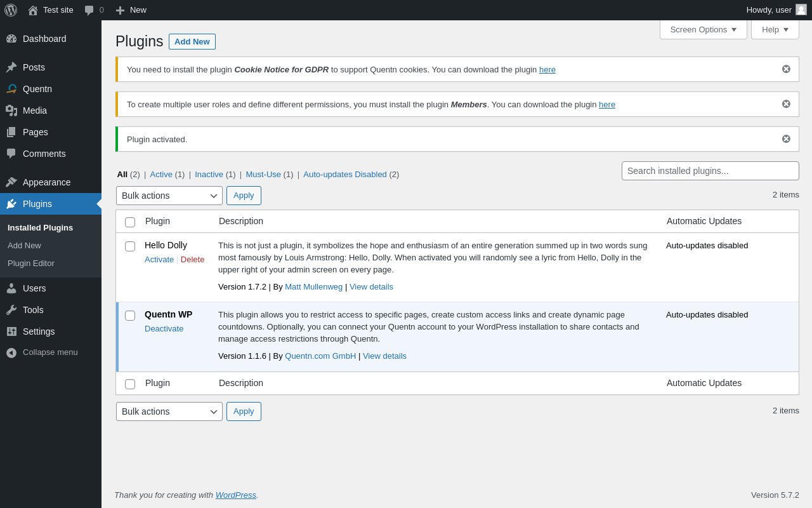The width and height of the screenshot is (812, 508).
Task: Open Appearance via its paintbrush icon
Action: 11,182
